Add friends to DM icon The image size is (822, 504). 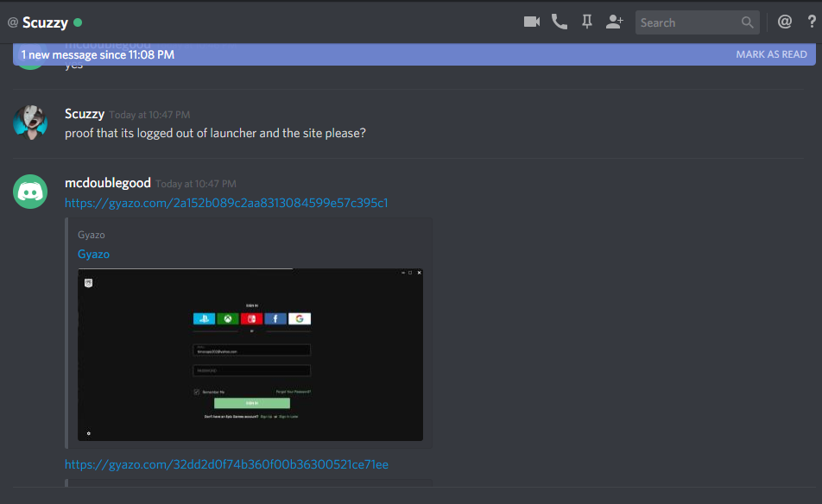pos(615,22)
